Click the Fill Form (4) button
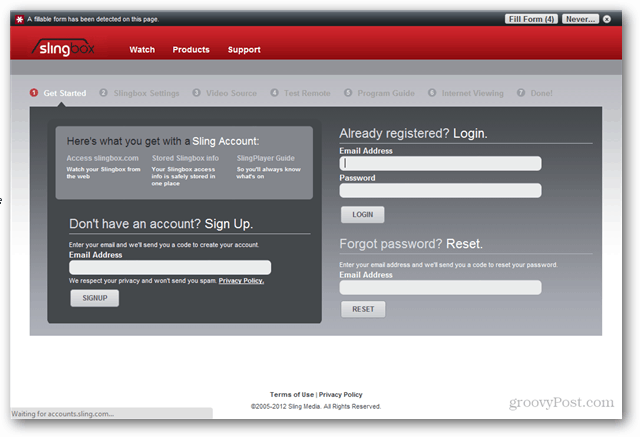 coord(531,19)
